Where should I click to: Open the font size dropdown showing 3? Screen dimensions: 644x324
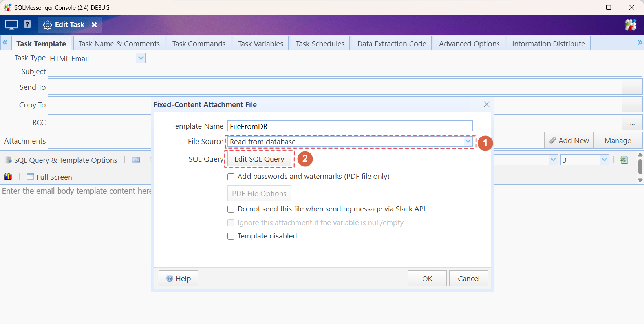[604, 160]
